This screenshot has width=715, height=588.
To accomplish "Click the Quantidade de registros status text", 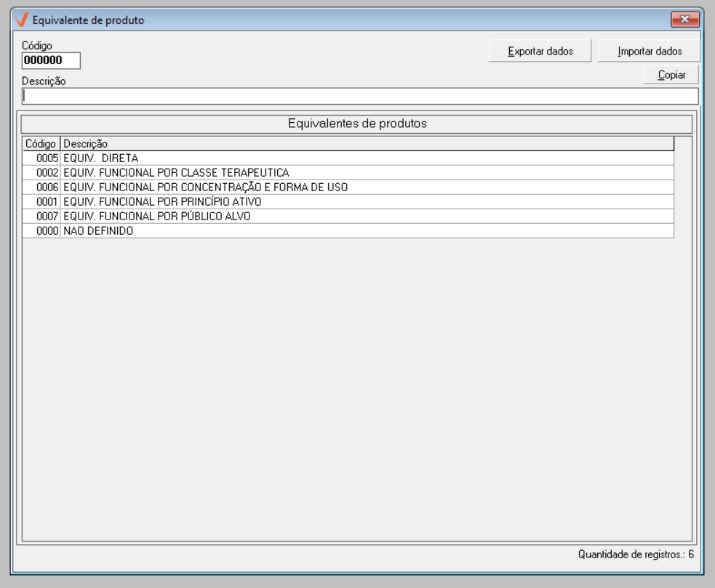I will pos(636,555).
